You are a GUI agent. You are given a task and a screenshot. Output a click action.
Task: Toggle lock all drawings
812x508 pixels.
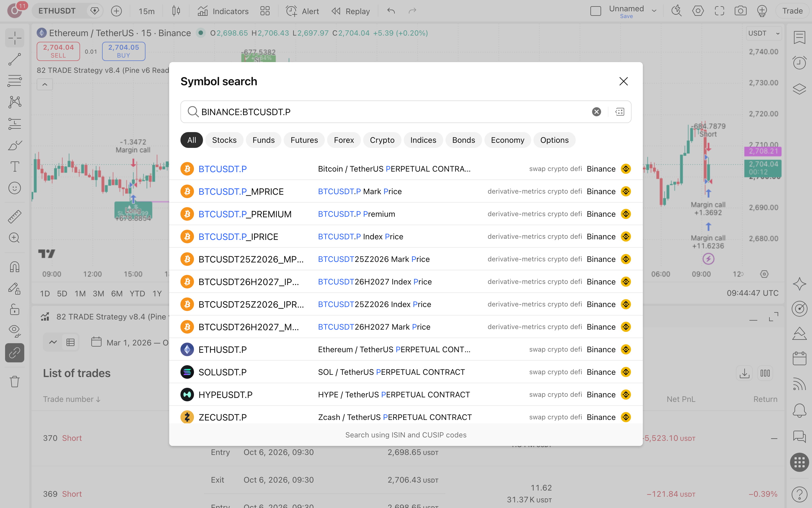pyautogui.click(x=15, y=309)
